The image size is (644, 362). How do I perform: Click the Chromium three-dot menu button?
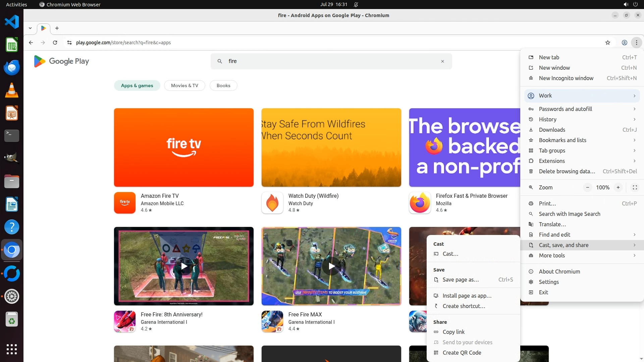(636, 43)
